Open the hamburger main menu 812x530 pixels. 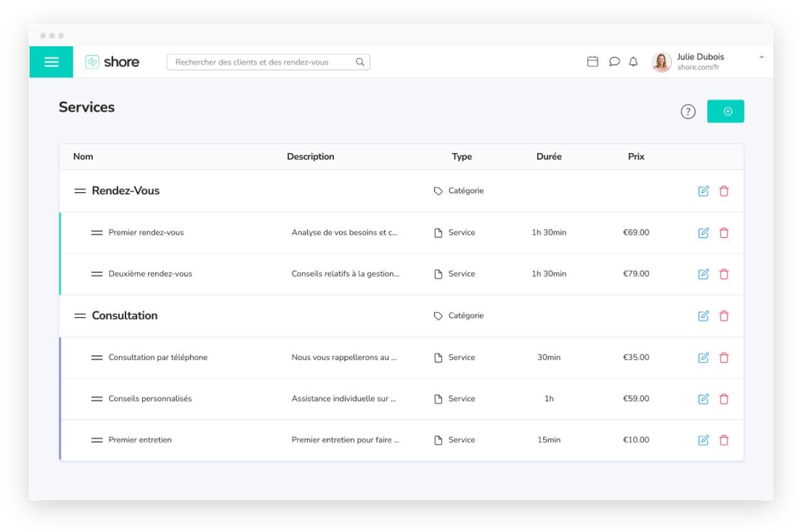51,62
